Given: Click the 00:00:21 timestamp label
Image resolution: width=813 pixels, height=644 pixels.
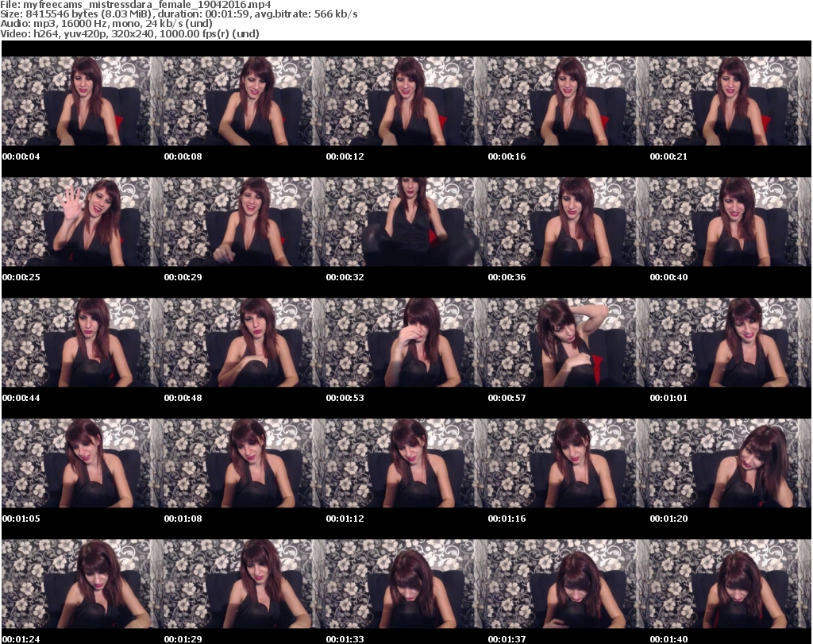Looking at the screenshot, I should coord(669,156).
